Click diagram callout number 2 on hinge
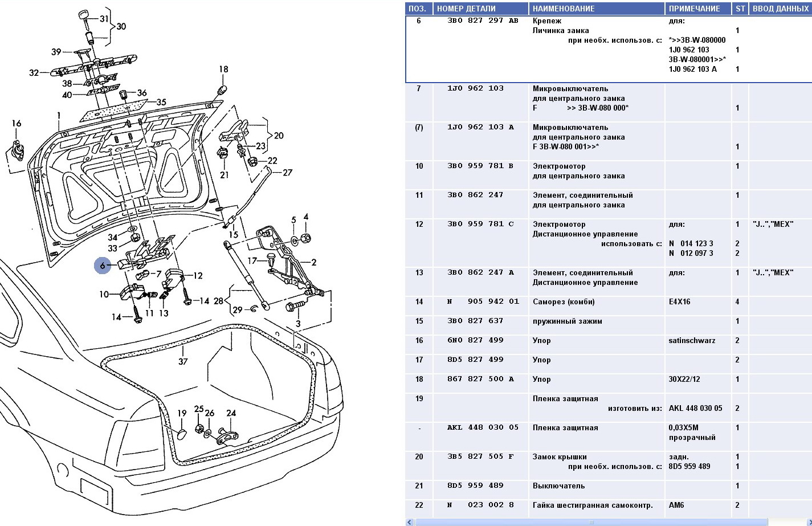 (314, 263)
